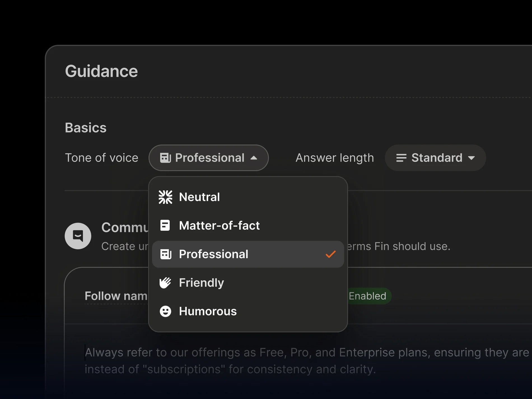
Task: Pick Matter-of-fact tone option
Action: click(248, 225)
